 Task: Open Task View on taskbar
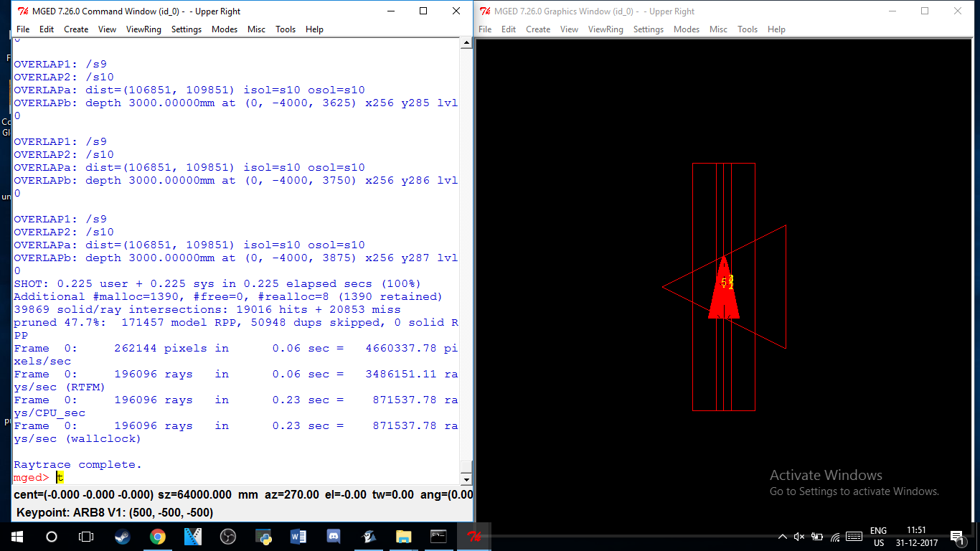point(86,537)
